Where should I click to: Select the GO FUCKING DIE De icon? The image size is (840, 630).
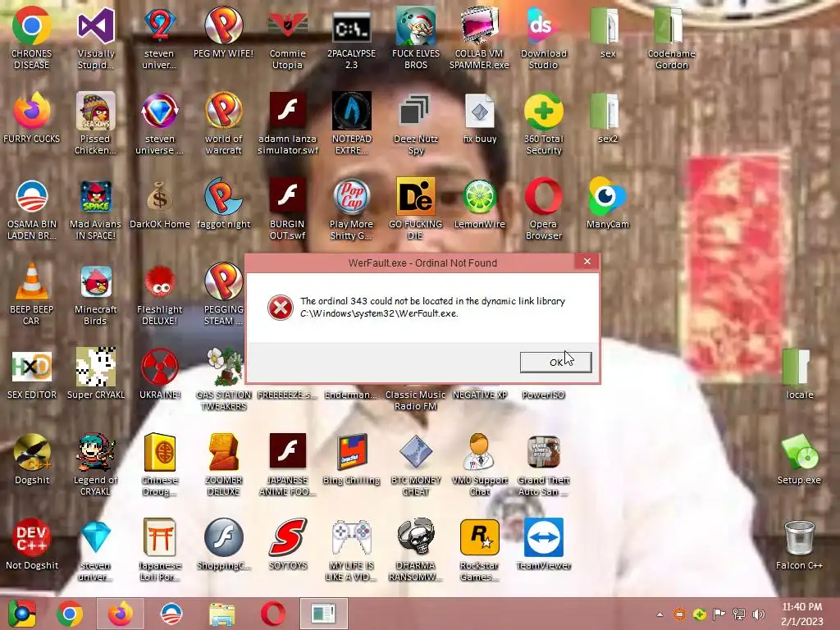(416, 209)
